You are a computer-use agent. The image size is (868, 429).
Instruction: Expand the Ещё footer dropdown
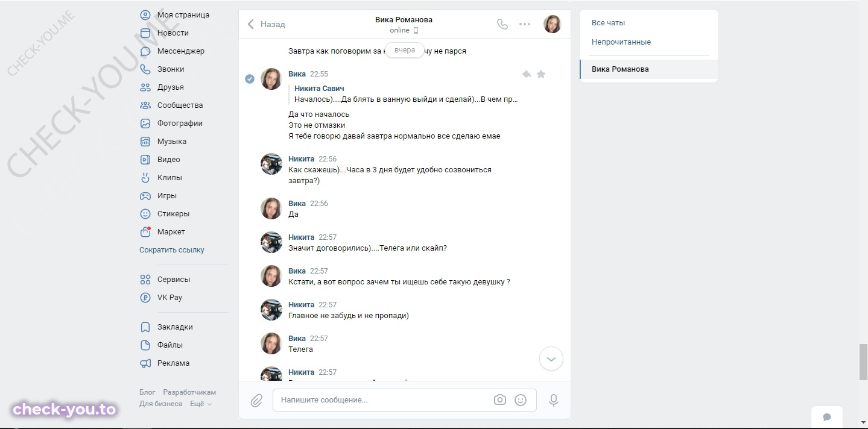pyautogui.click(x=201, y=404)
